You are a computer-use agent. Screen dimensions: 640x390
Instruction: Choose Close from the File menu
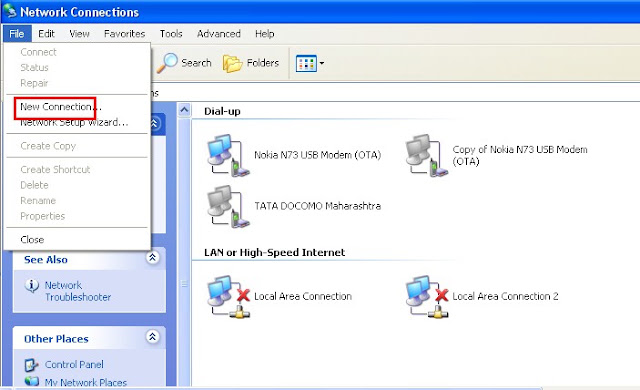[77, 239]
